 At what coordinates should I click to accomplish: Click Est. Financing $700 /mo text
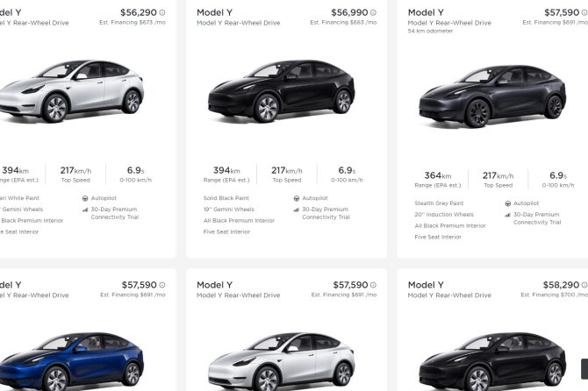click(555, 295)
